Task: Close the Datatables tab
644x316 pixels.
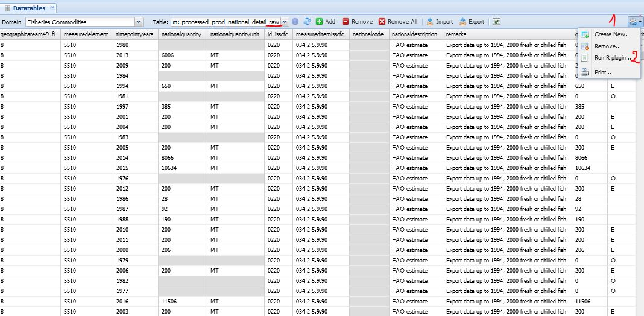Action: pyautogui.click(x=51, y=8)
